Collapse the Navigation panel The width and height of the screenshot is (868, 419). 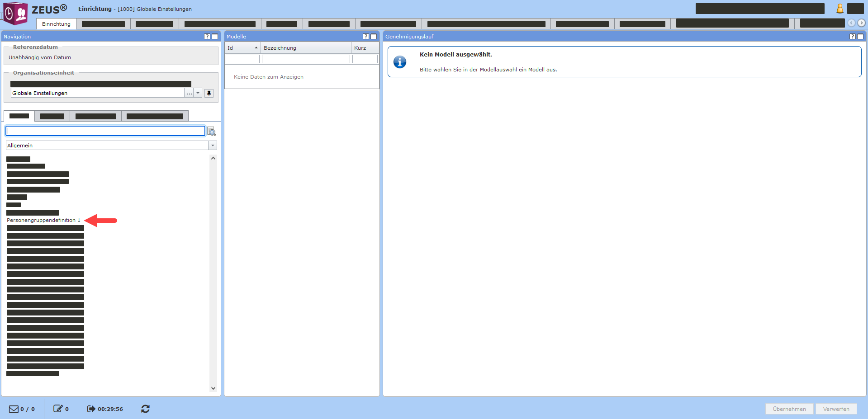pyautogui.click(x=215, y=37)
